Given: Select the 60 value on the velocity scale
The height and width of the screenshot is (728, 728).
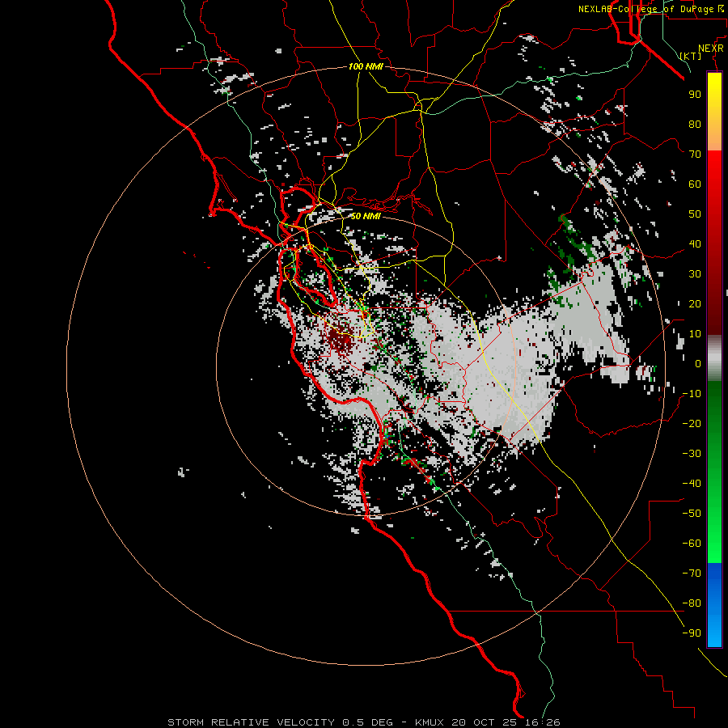Looking at the screenshot, I should point(695,184).
